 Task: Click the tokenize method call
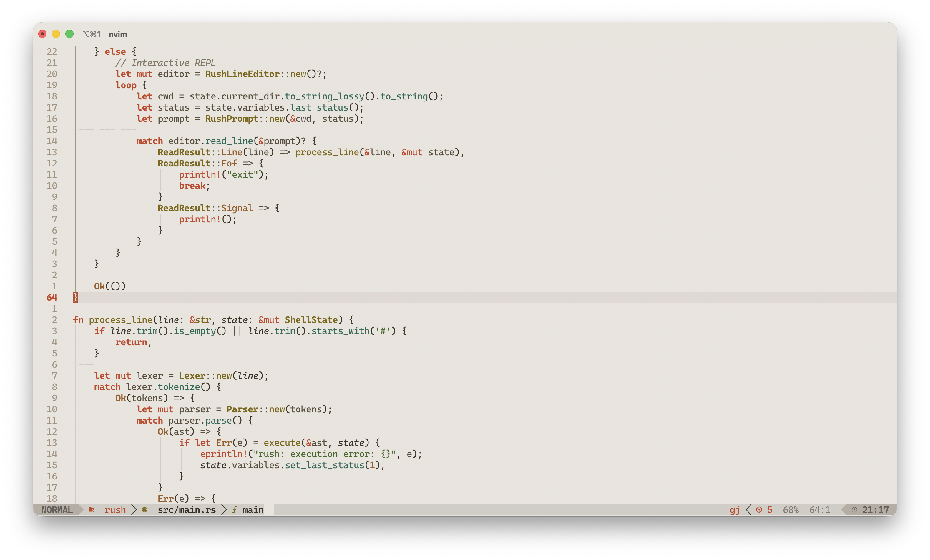tap(179, 387)
